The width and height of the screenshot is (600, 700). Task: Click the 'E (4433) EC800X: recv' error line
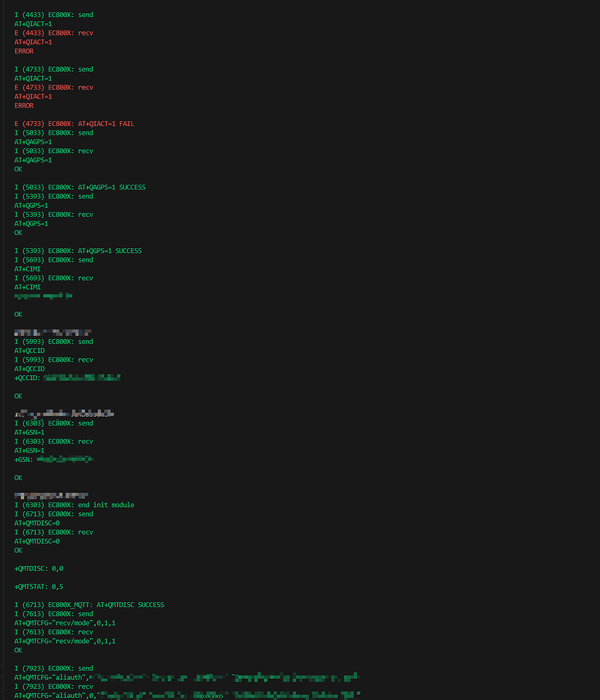click(x=53, y=33)
